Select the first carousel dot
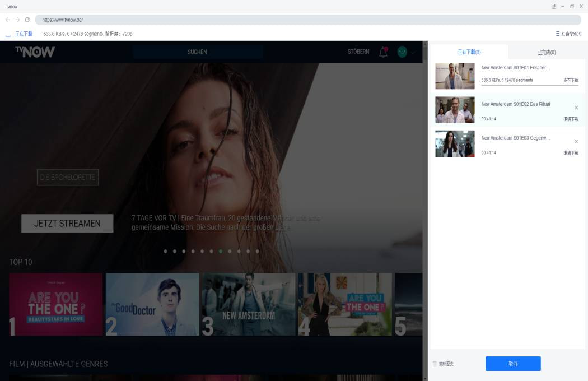 tap(165, 251)
